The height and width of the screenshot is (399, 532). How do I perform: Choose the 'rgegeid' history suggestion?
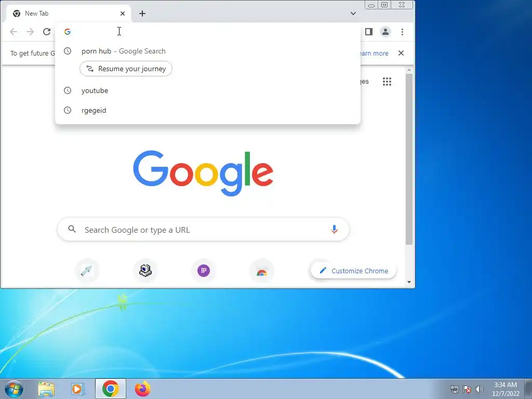208,110
